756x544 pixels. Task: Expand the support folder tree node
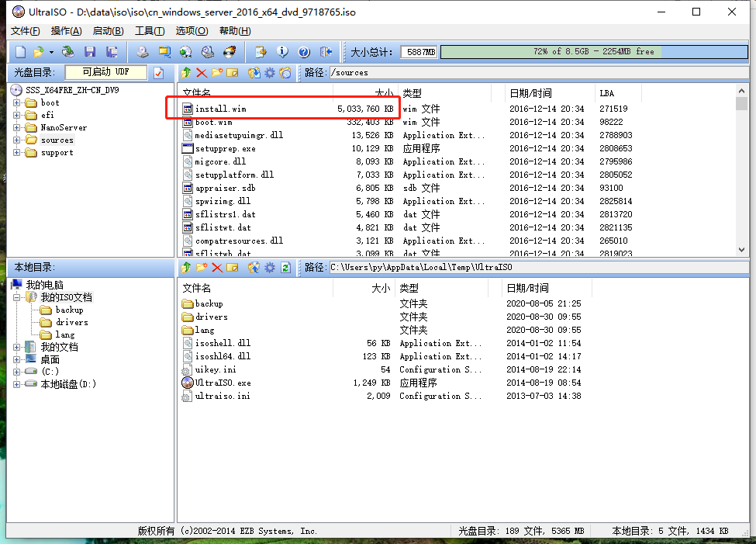[x=17, y=153]
